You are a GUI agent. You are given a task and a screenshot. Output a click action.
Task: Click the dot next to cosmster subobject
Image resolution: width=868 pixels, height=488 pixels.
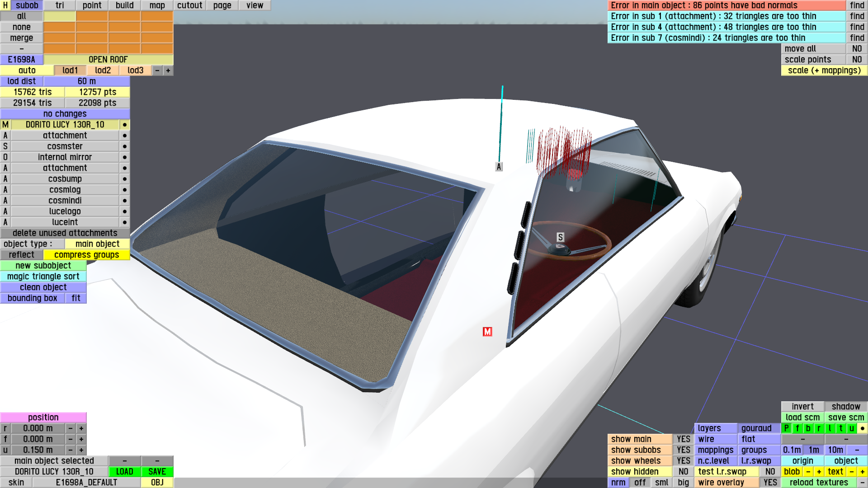click(x=124, y=146)
